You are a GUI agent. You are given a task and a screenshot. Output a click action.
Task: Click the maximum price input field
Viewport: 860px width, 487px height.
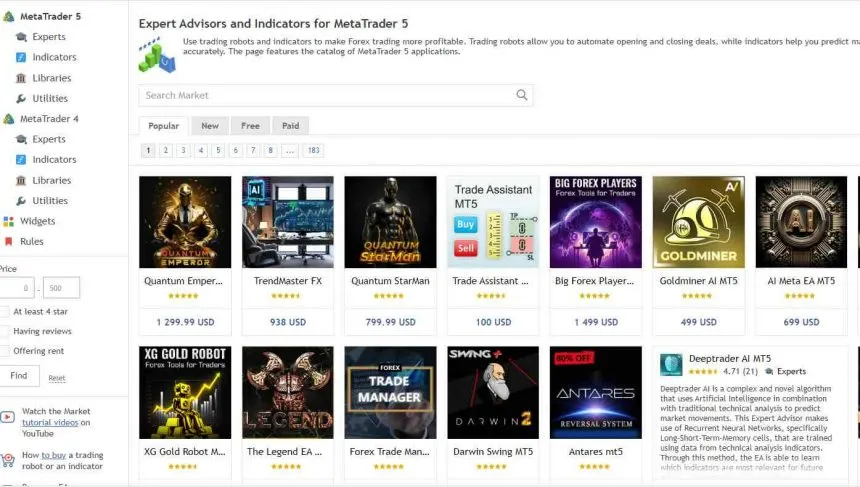[x=61, y=288]
